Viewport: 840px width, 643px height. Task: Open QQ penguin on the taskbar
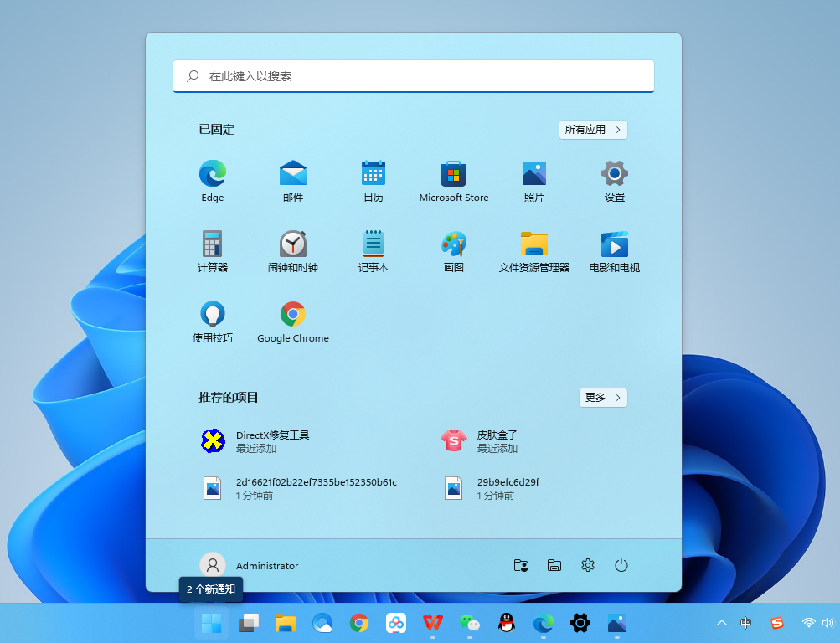(506, 623)
